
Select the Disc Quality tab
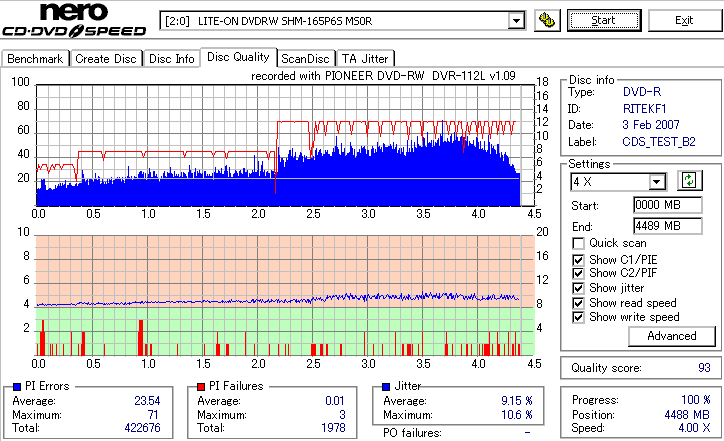point(238,57)
